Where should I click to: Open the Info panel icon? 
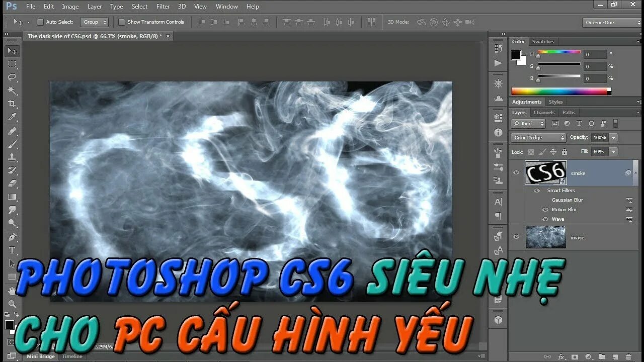pyautogui.click(x=498, y=132)
